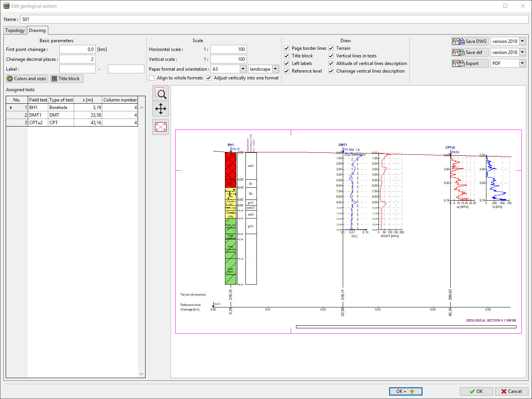532x399 pixels.
Task: Save the drawing as DWG
Action: tap(470, 41)
